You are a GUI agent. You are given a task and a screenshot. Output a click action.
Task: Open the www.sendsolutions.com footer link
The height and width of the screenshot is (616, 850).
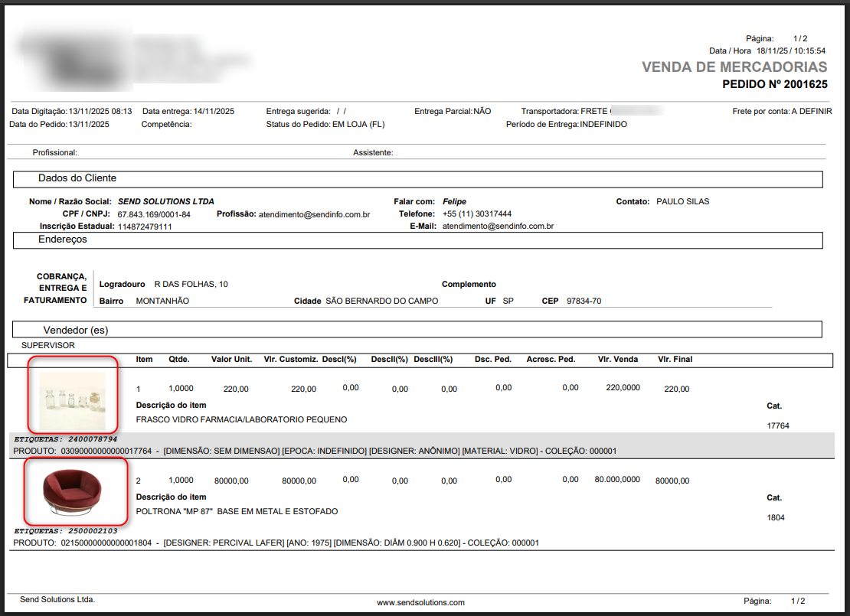420,602
